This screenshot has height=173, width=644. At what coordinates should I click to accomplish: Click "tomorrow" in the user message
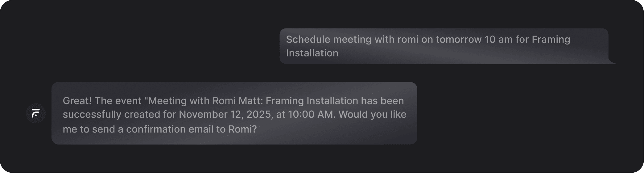pos(459,39)
